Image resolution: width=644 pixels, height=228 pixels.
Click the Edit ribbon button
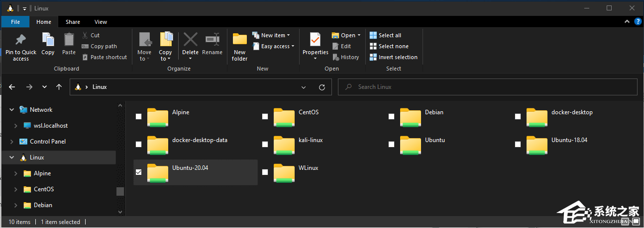pos(341,46)
